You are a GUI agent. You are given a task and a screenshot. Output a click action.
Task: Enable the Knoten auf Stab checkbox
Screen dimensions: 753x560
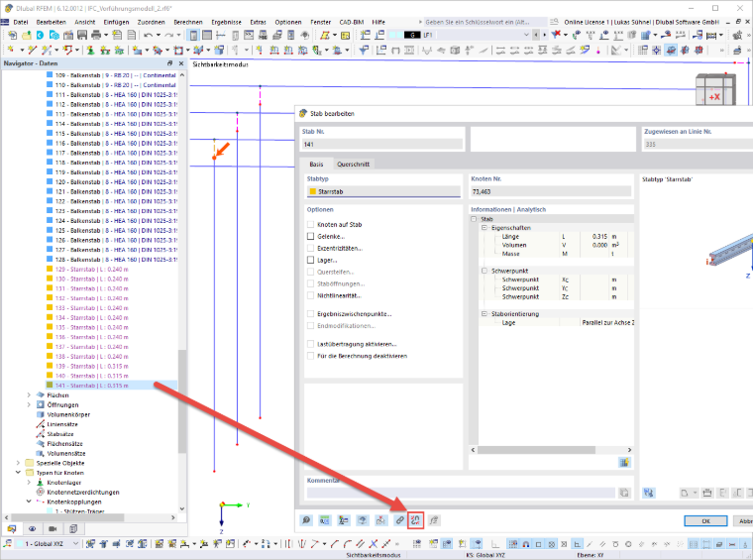coord(310,224)
